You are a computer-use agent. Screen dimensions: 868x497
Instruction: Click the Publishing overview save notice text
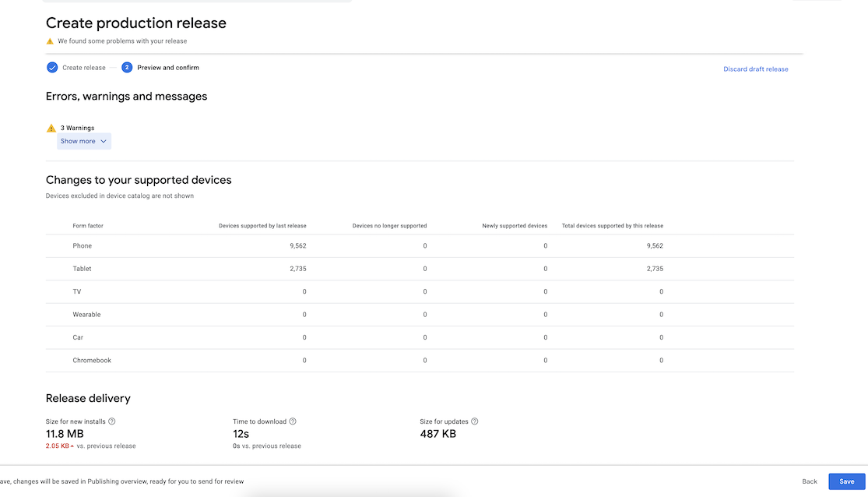pos(121,481)
